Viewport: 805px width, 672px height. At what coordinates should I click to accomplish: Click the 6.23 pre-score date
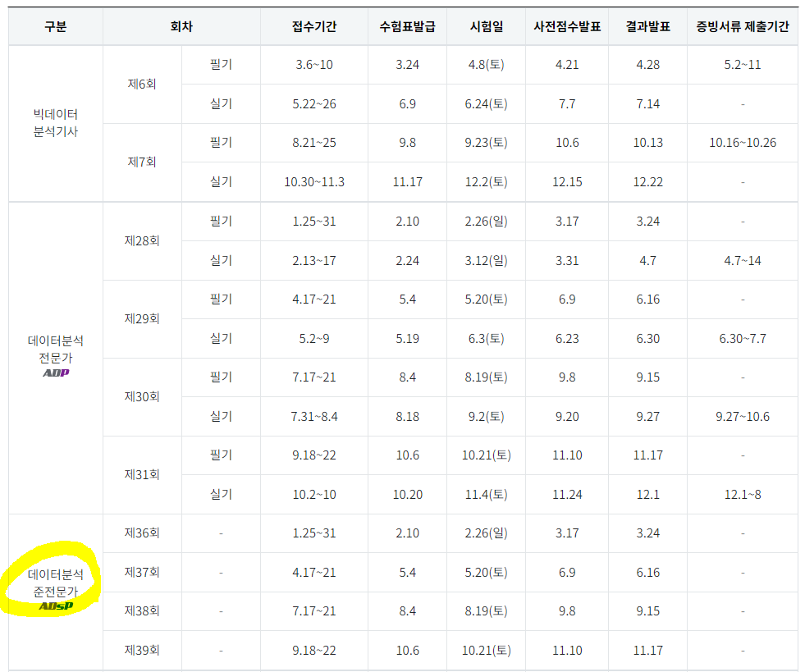point(567,338)
